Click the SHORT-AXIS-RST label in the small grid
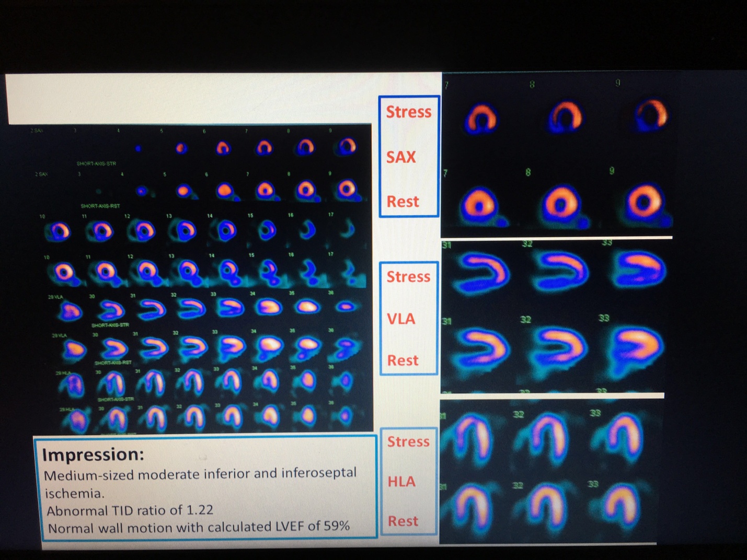Image resolution: width=747 pixels, height=560 pixels. click(x=100, y=206)
